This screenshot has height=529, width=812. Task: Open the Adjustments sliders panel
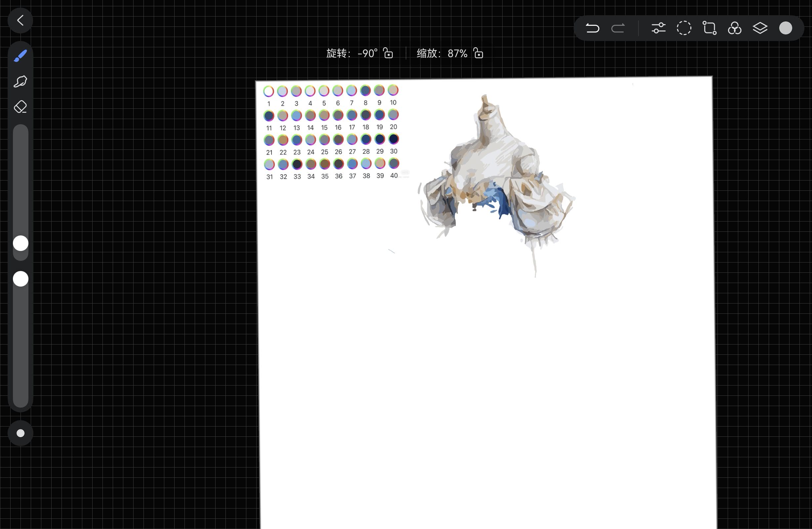pos(659,28)
